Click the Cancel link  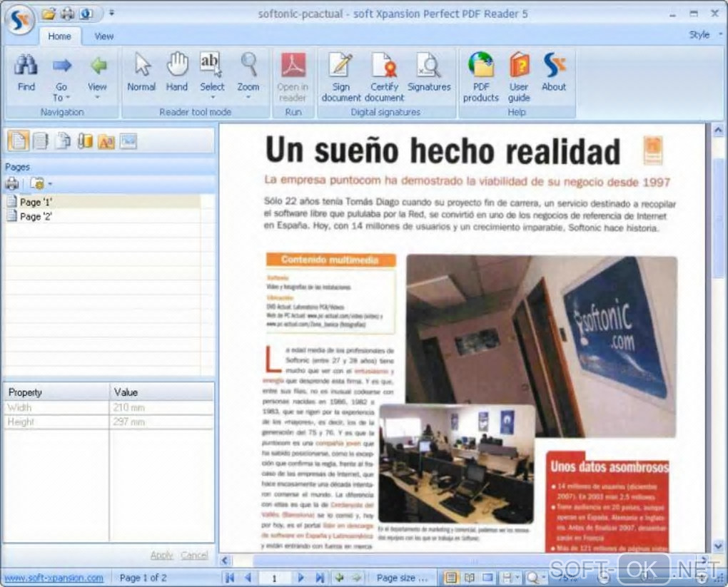pyautogui.click(x=194, y=555)
